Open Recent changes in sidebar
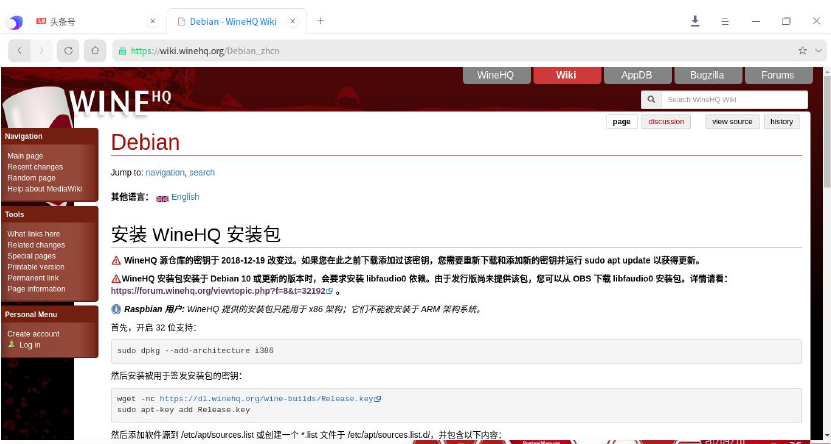The width and height of the screenshot is (831, 444). pos(35,167)
